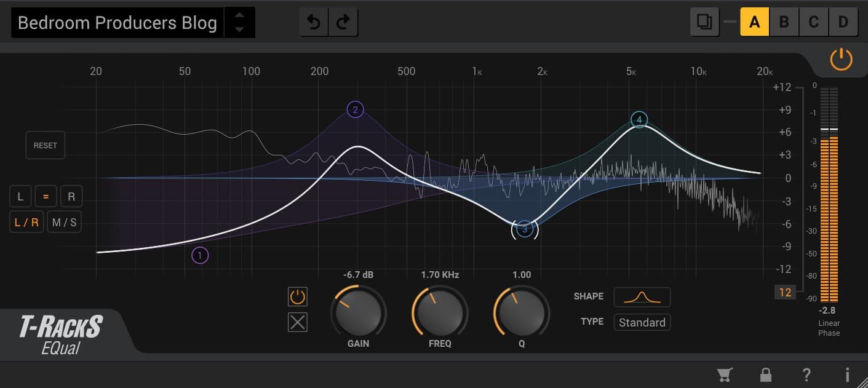Open the shopping cart store icon
The height and width of the screenshot is (388, 868).
pos(724,374)
